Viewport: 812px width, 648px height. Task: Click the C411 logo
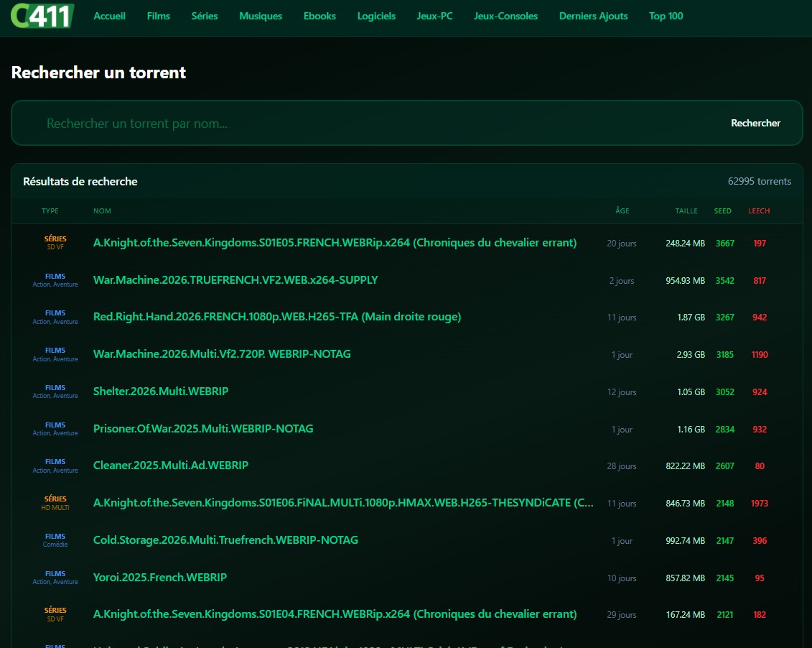(x=42, y=15)
